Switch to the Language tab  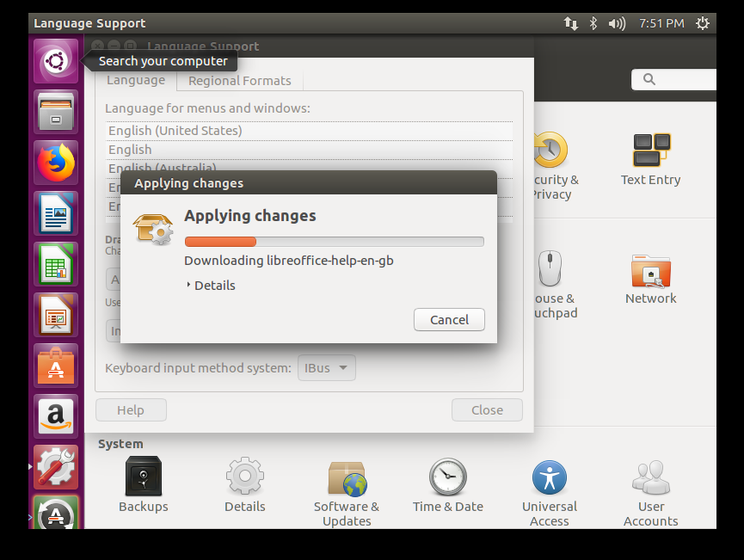point(136,80)
